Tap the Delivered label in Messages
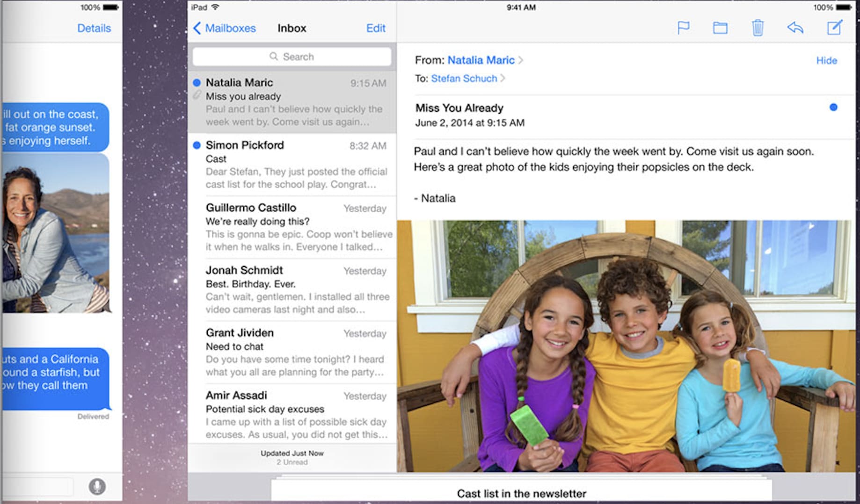This screenshot has width=860, height=504. 93,416
